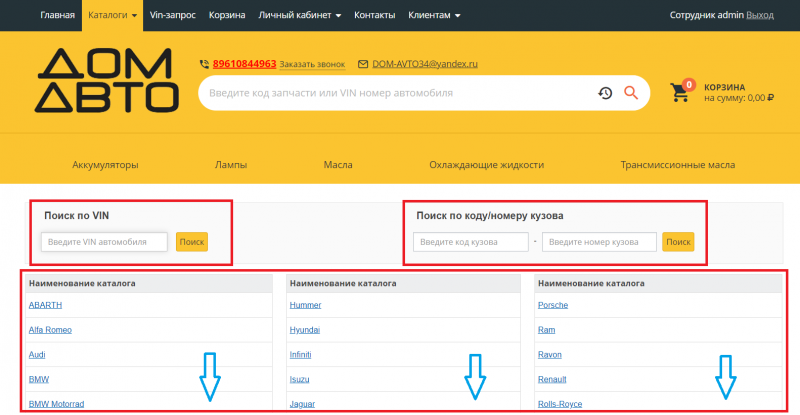Select the Лампы category
Viewport: 800px width, 415px height.
pyautogui.click(x=231, y=165)
